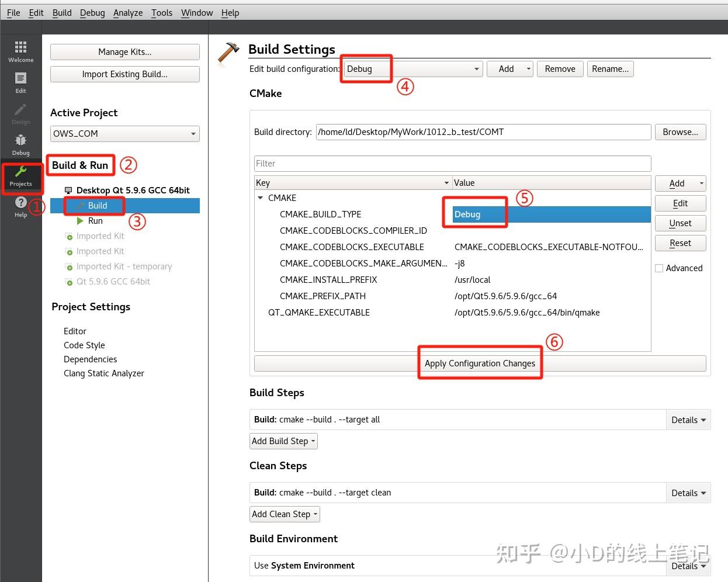Open the Analyze menu in the menu bar
The width and height of the screenshot is (728, 582).
click(x=127, y=12)
